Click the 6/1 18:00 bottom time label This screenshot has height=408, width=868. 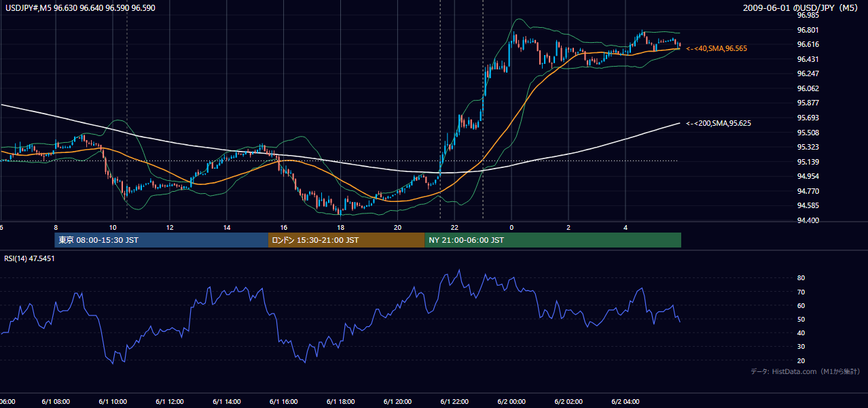pos(341,402)
